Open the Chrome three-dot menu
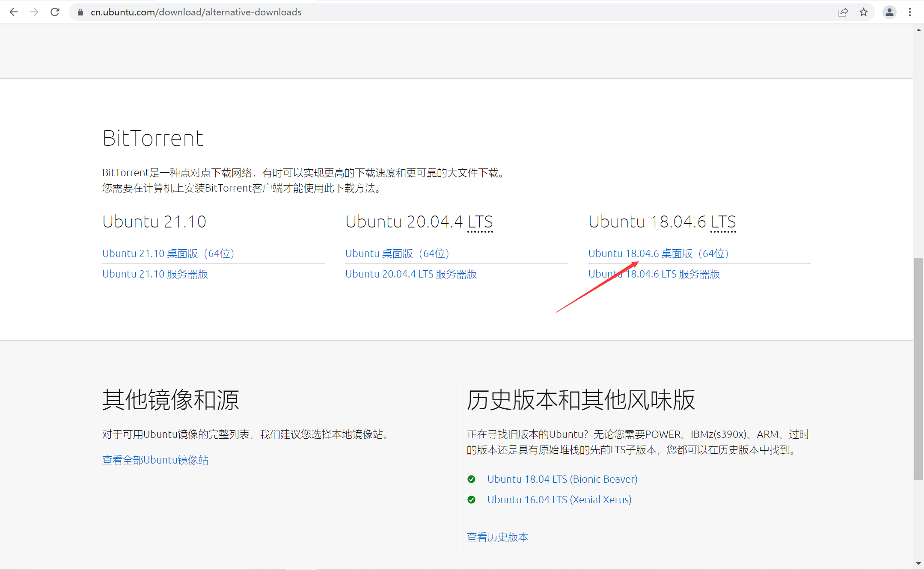Screen dimensions: 924x570 (x=910, y=12)
